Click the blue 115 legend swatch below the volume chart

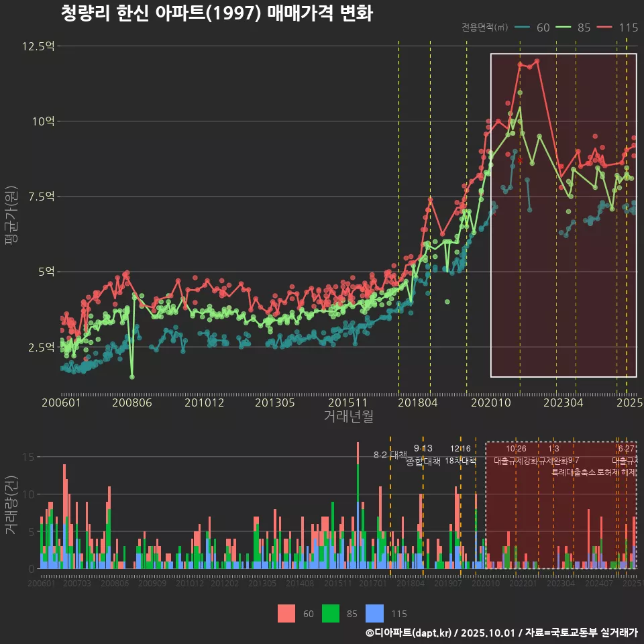(375, 613)
